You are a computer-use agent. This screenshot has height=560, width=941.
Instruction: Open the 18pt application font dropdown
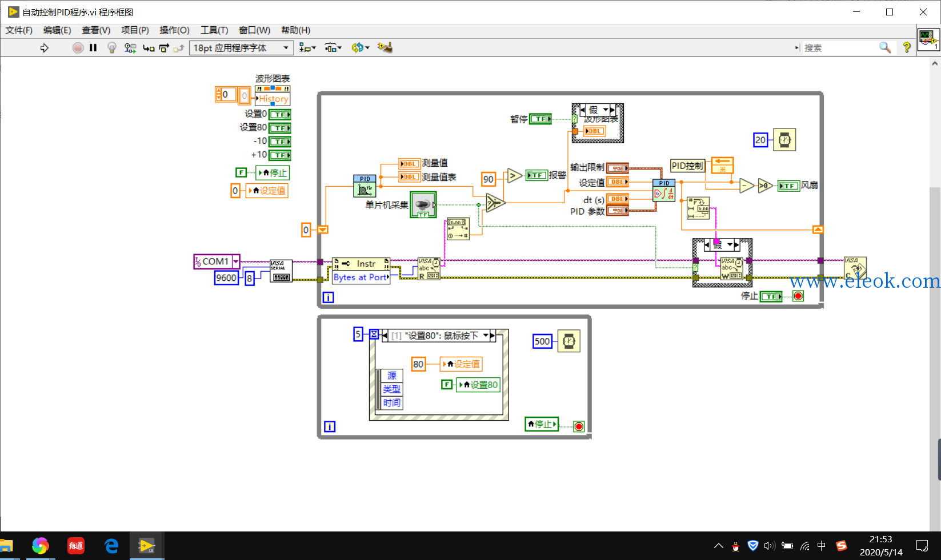point(241,48)
